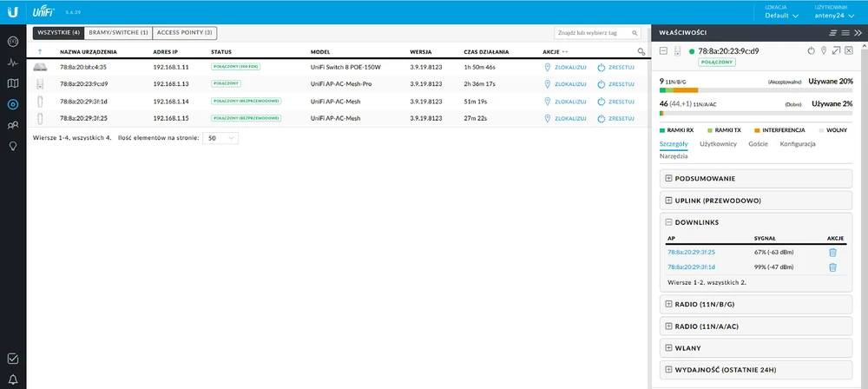Collapse the device panel with minus box
Viewport: 868px width, 389px height.
(x=664, y=51)
